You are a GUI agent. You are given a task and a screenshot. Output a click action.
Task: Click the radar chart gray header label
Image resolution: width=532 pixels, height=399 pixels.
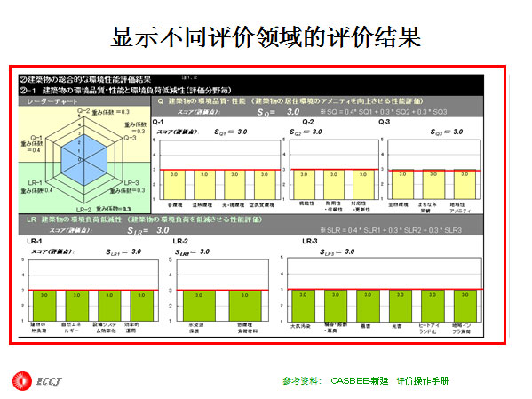84,101
